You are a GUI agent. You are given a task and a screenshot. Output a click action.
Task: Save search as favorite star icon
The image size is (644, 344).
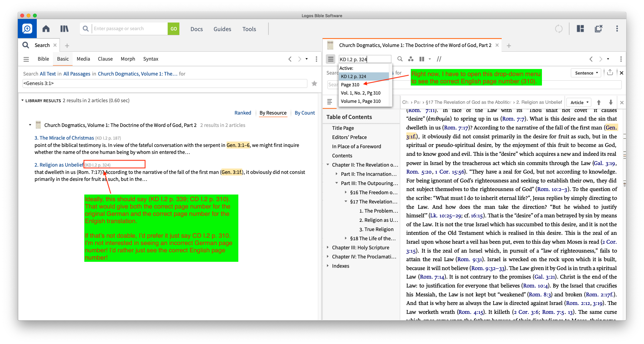pyautogui.click(x=314, y=83)
